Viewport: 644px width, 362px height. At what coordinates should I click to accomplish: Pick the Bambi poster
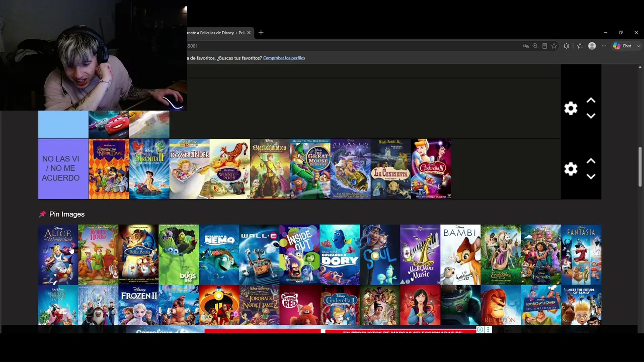460,254
